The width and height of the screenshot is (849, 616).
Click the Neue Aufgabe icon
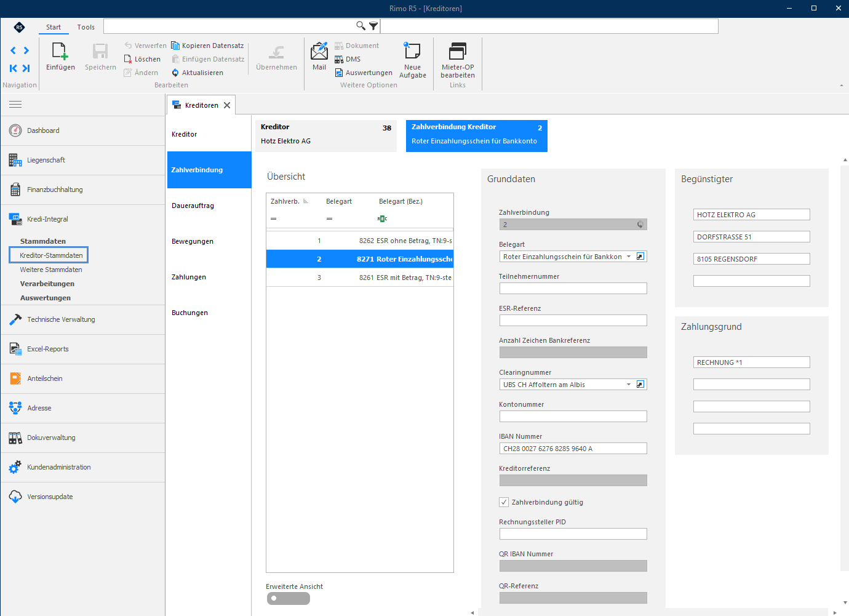[412, 51]
